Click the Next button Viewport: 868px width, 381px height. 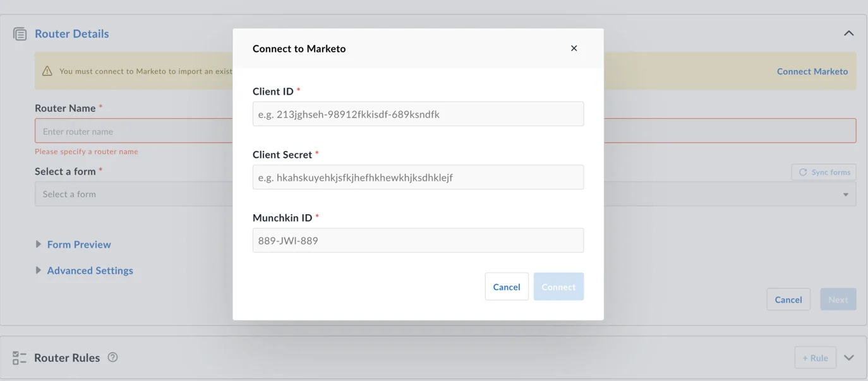click(x=838, y=299)
